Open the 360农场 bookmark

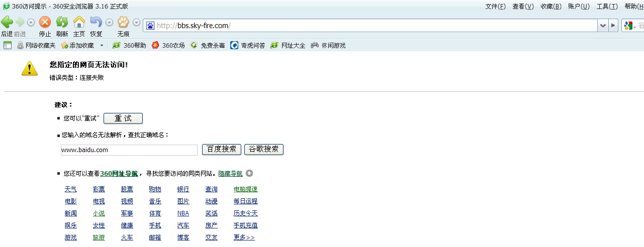click(168, 45)
